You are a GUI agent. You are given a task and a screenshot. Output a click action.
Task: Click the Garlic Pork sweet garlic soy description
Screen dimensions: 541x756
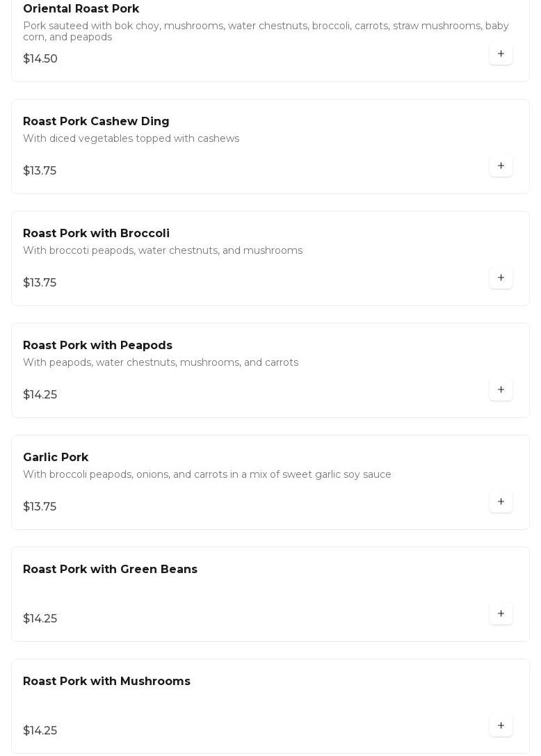[207, 474]
